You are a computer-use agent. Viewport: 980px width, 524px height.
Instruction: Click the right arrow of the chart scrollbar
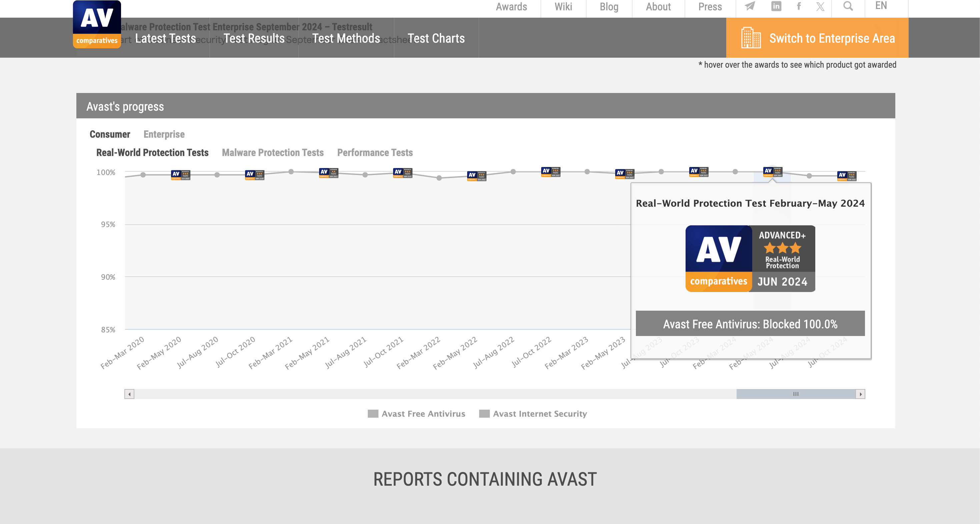(861, 394)
